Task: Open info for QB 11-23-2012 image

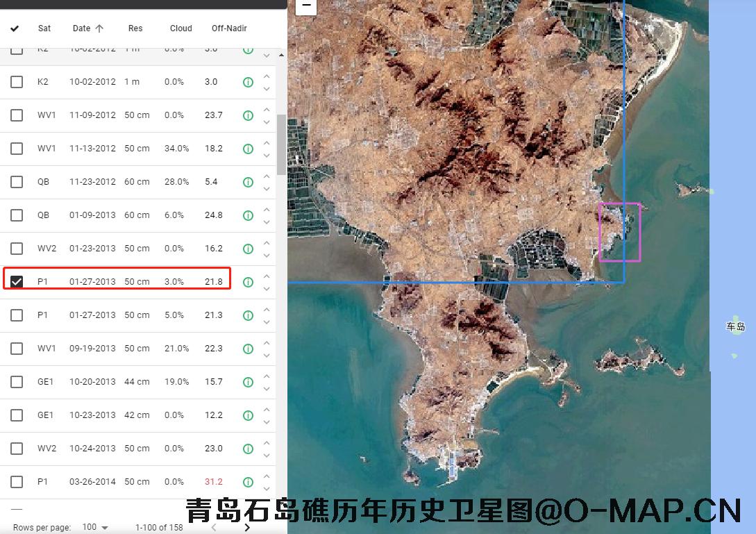Action: (x=248, y=182)
